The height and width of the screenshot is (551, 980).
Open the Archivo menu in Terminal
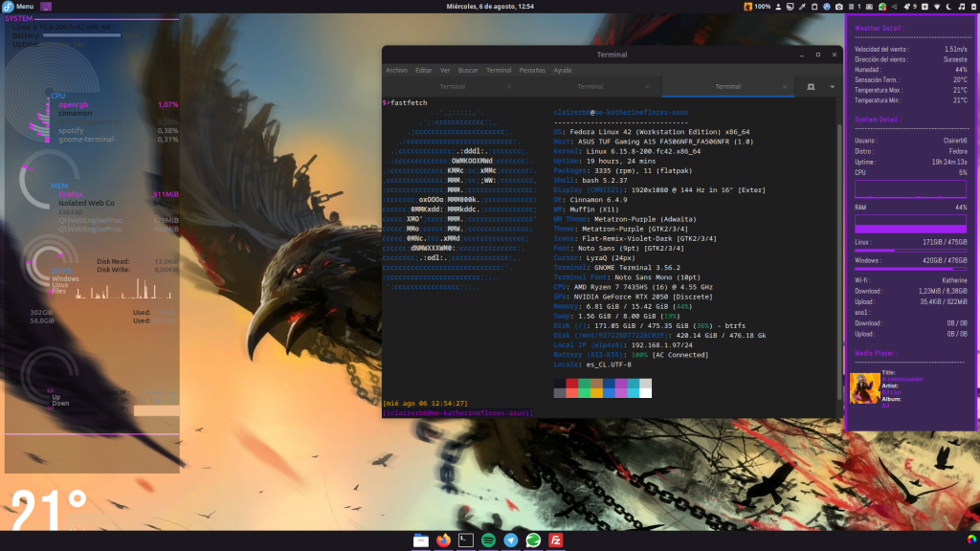coord(396,70)
